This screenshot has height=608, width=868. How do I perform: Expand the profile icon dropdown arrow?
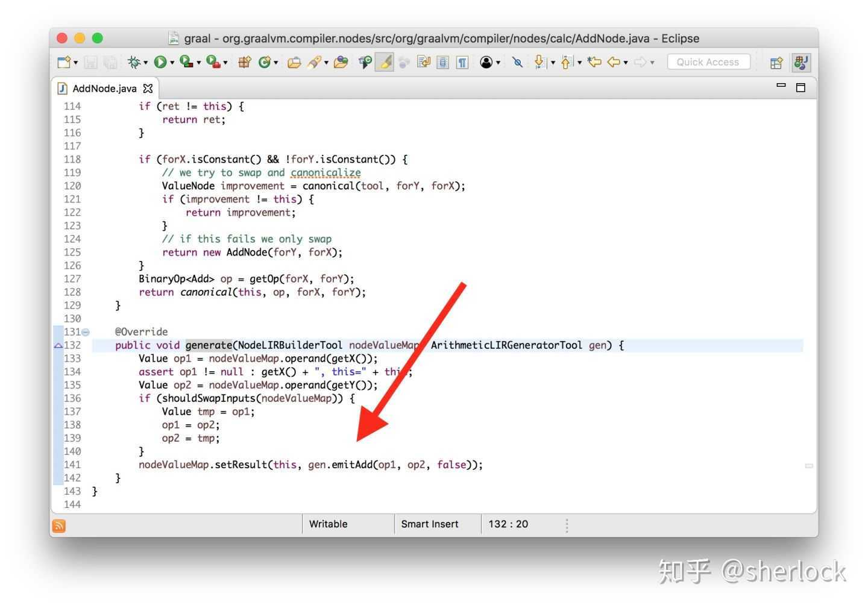coord(498,63)
